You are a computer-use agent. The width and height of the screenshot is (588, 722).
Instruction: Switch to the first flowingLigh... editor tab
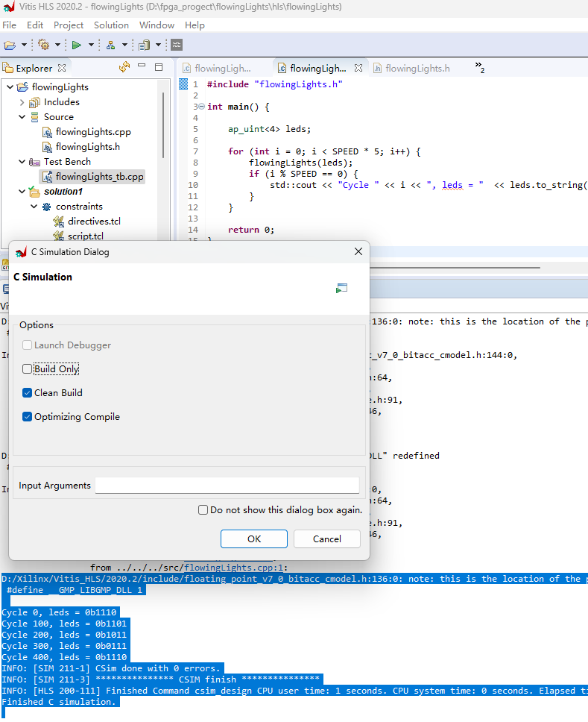[217, 68]
